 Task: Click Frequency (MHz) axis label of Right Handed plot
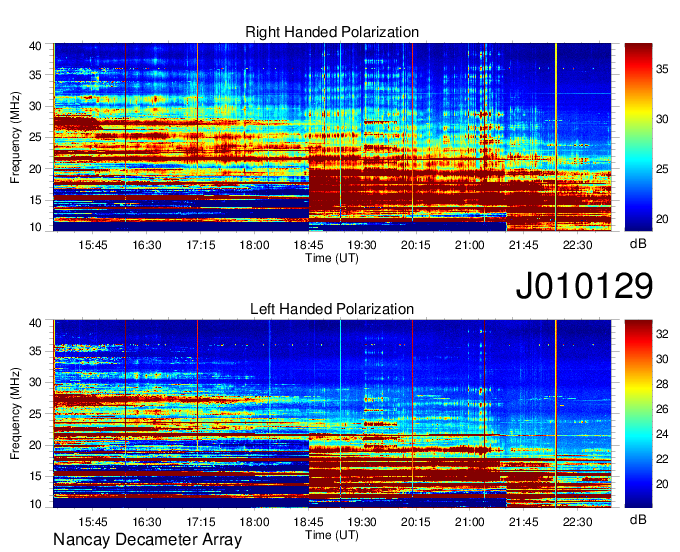pyautogui.click(x=15, y=137)
